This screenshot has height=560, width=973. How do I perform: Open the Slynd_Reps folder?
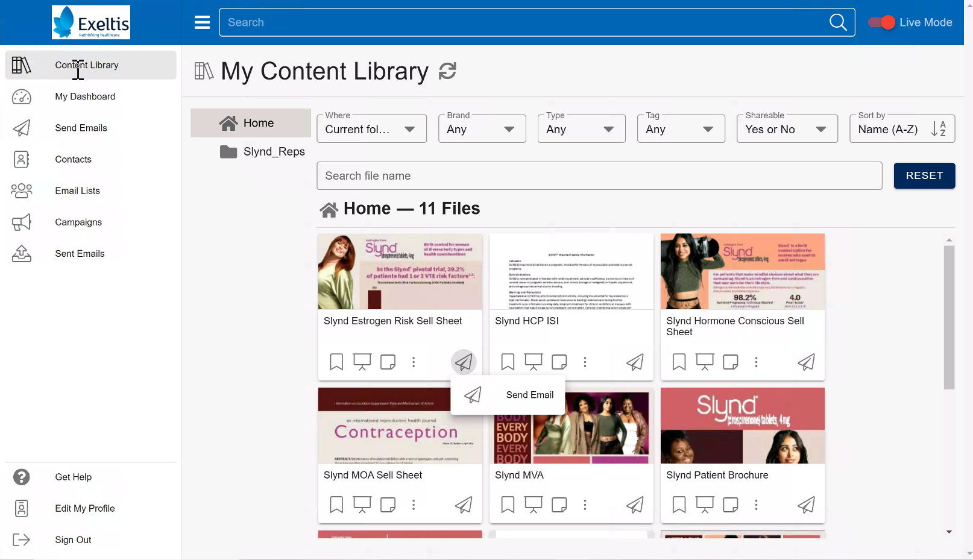[x=262, y=152]
